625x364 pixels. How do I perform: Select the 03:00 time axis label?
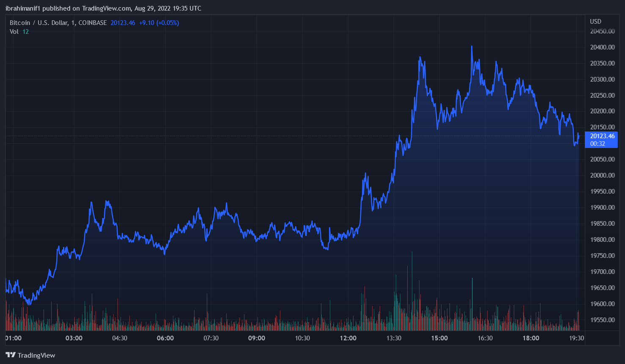[x=74, y=338]
